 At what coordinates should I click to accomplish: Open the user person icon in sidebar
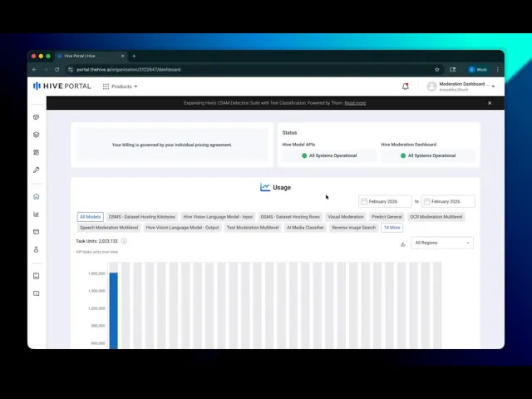(x=37, y=249)
